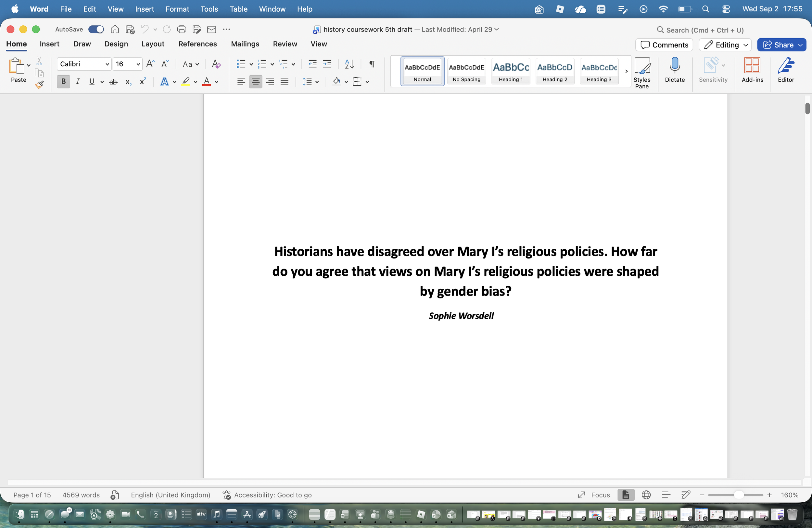Image resolution: width=812 pixels, height=528 pixels.
Task: Open Change Case dropdown
Action: click(x=191, y=64)
